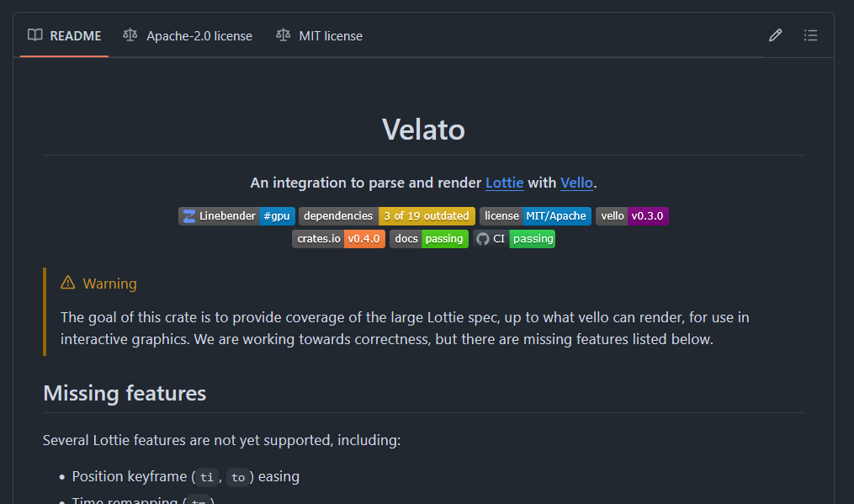Click the orange Warning label text
Image resolution: width=854 pixels, height=504 pixels.
109,284
